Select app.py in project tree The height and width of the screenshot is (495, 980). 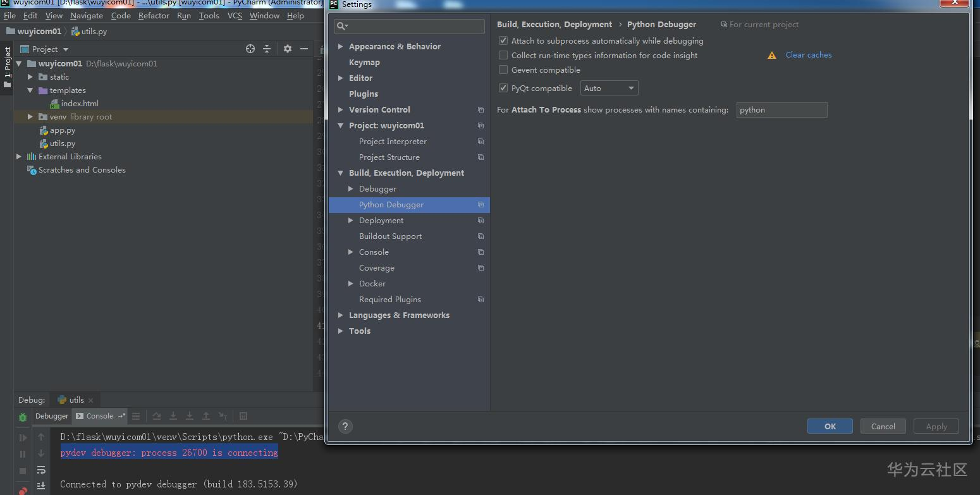pyautogui.click(x=63, y=130)
